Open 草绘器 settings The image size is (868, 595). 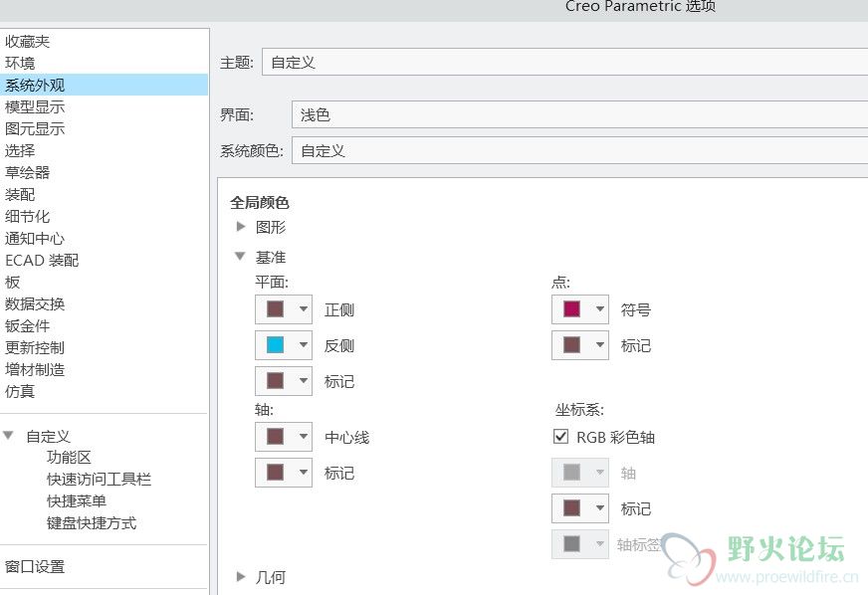[27, 173]
